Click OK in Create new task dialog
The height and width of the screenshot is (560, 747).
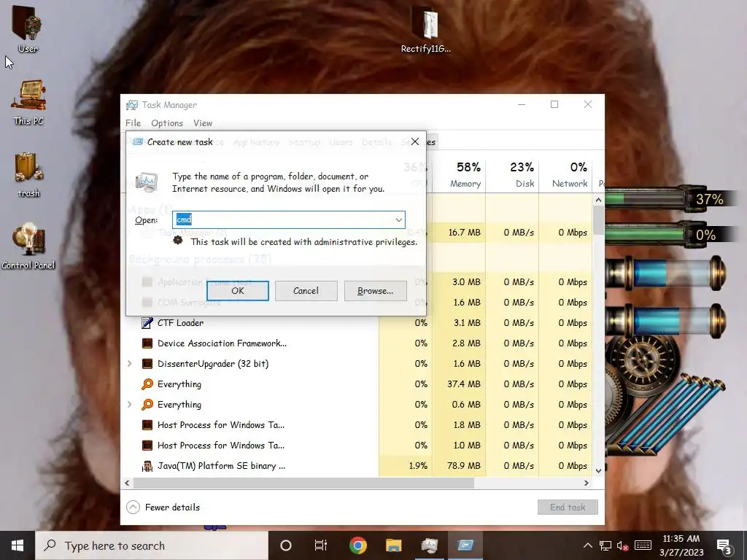[238, 291]
